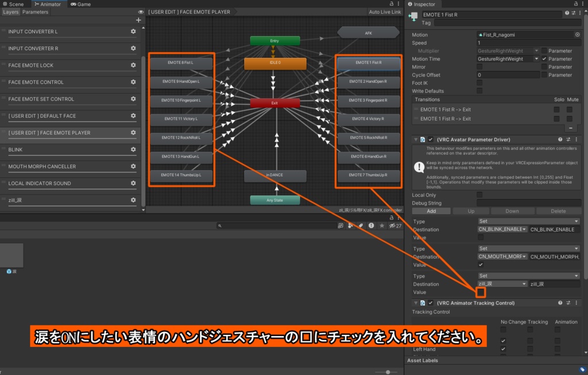Switch to the Game tab
Viewport: 588px width, 375px height.
(80, 4)
